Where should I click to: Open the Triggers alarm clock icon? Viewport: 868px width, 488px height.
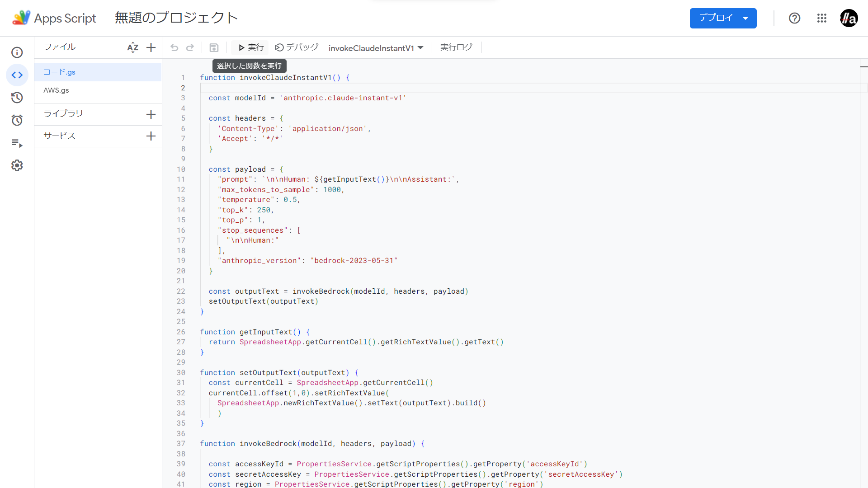click(17, 120)
